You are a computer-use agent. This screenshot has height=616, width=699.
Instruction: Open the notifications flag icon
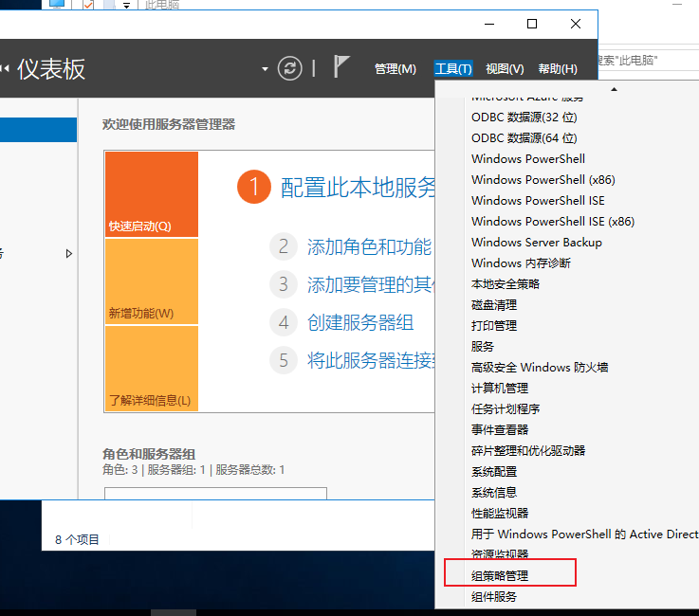coord(341,66)
